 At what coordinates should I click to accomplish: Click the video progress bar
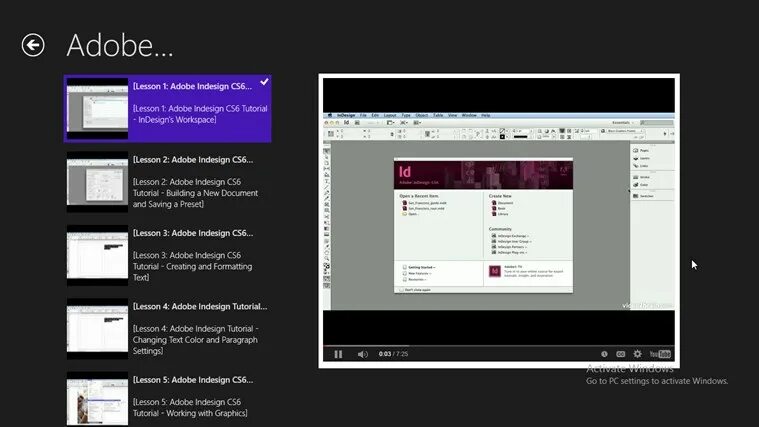[x=499, y=346]
